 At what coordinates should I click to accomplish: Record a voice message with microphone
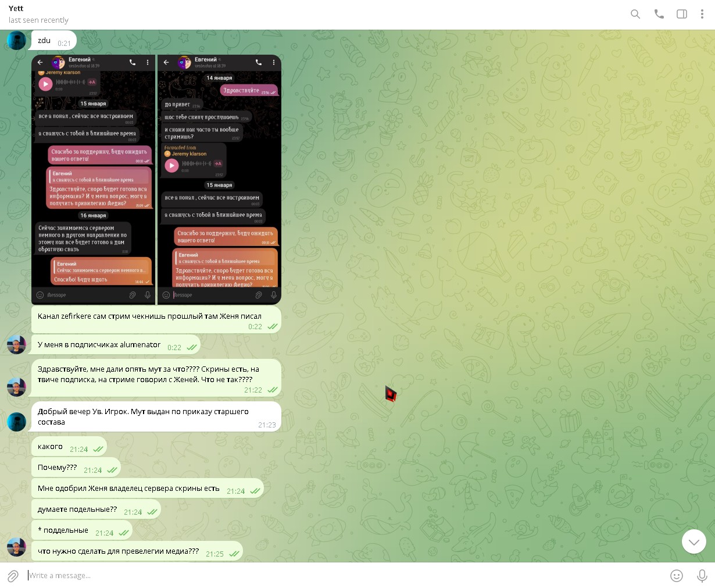(702, 576)
